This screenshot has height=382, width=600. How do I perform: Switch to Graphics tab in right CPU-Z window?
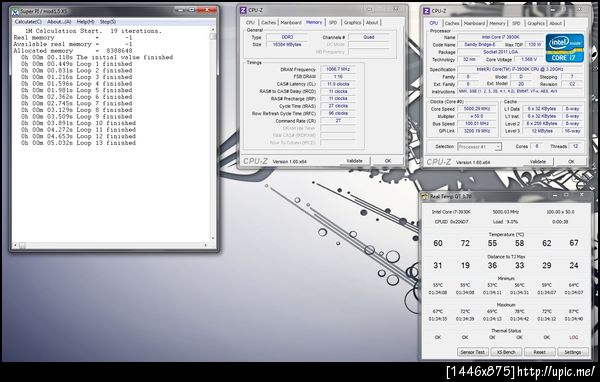point(536,23)
